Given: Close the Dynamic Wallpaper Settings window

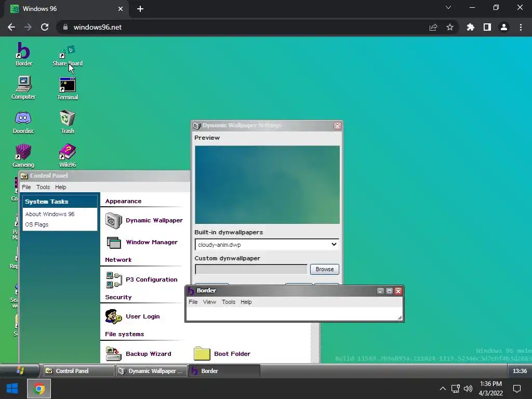Looking at the screenshot, I should point(337,126).
